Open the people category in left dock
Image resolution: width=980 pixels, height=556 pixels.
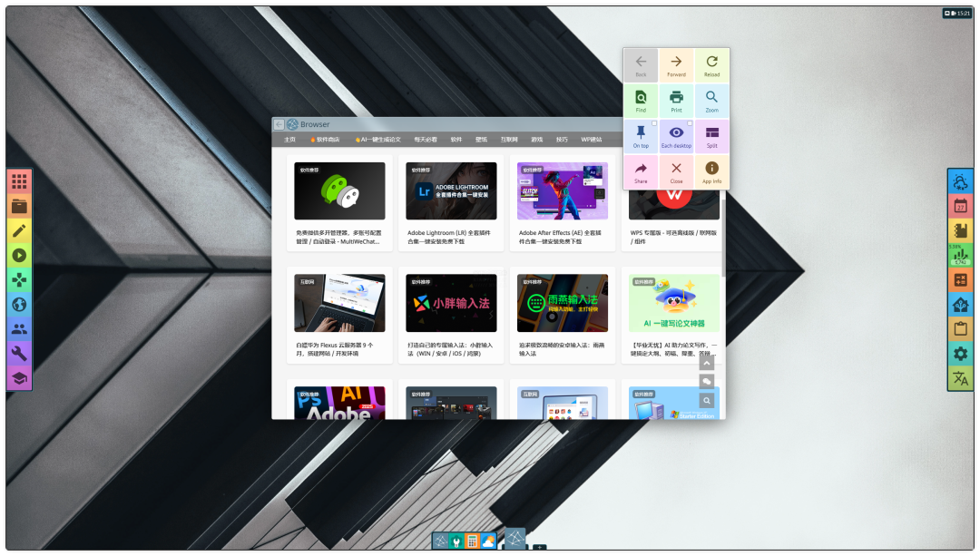[19, 329]
